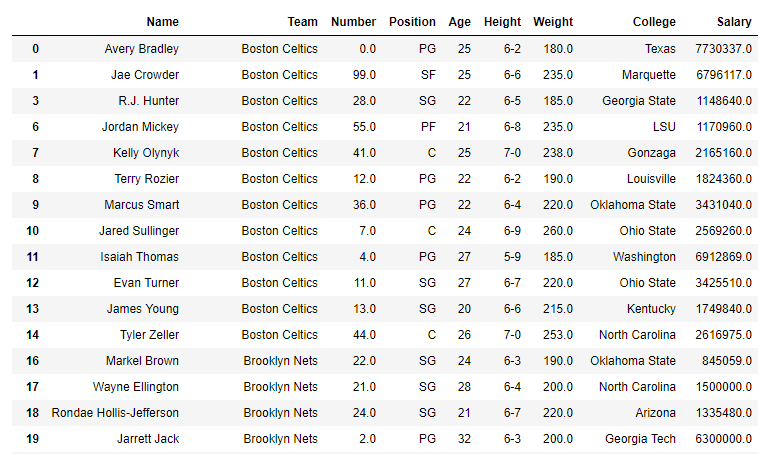763x454 pixels.
Task: Select row index 19 label
Action: [x=33, y=439]
